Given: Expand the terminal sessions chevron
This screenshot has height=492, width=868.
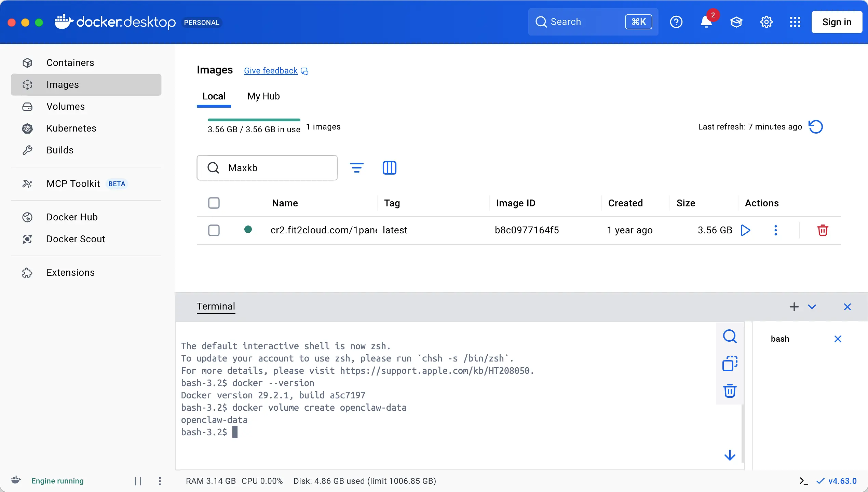Looking at the screenshot, I should 812,307.
